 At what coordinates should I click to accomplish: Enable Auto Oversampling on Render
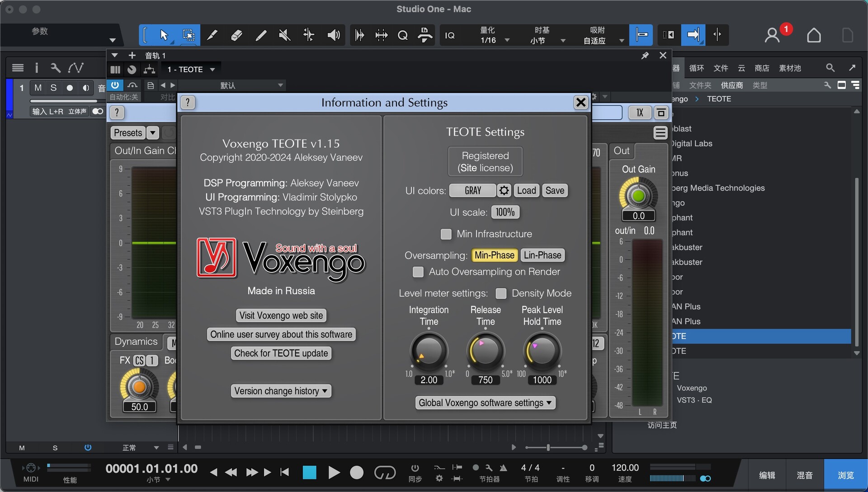(x=418, y=272)
